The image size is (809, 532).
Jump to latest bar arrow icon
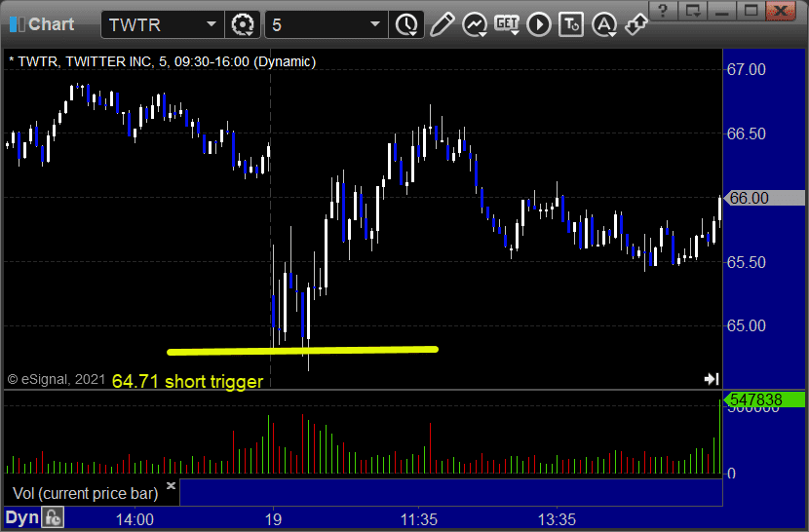[712, 379]
